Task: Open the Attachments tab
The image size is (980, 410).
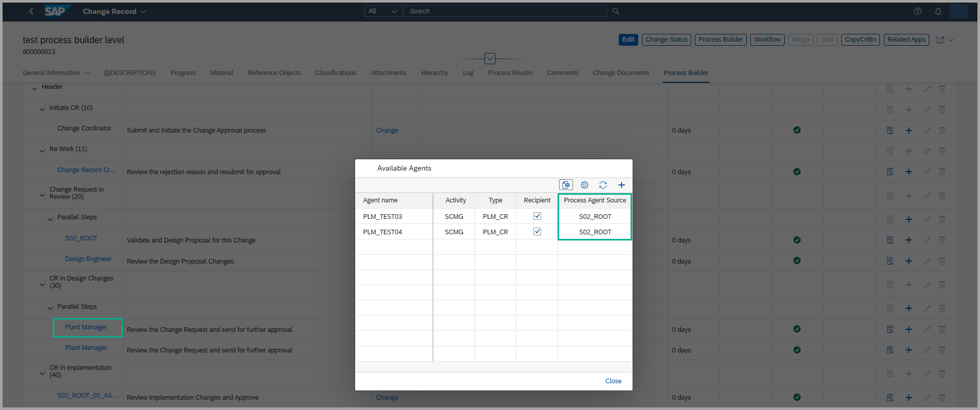Action: tap(388, 73)
